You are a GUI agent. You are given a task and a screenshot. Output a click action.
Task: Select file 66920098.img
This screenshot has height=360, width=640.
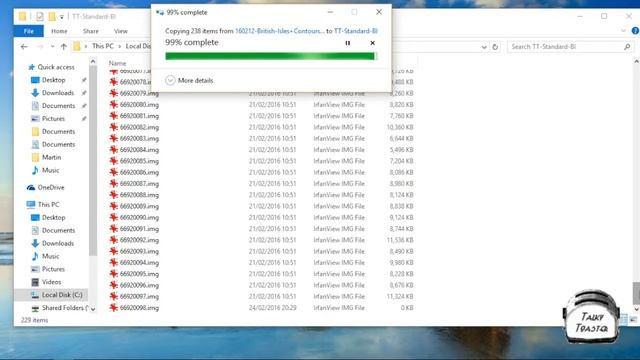139,308
